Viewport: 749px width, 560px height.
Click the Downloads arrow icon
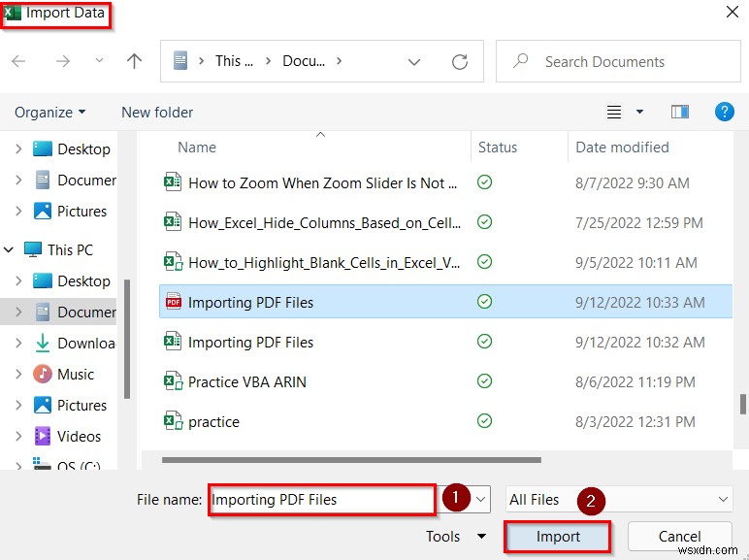[43, 343]
